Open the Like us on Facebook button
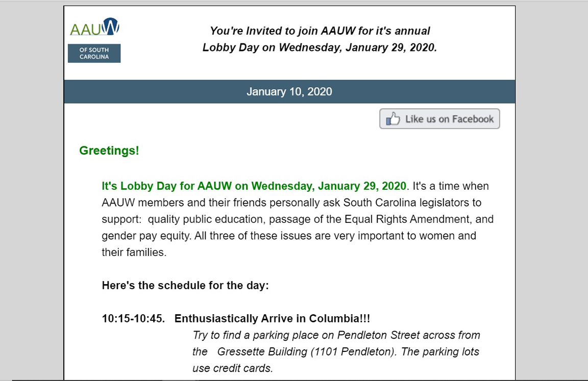The height and width of the screenshot is (381, 588). pyautogui.click(x=439, y=119)
